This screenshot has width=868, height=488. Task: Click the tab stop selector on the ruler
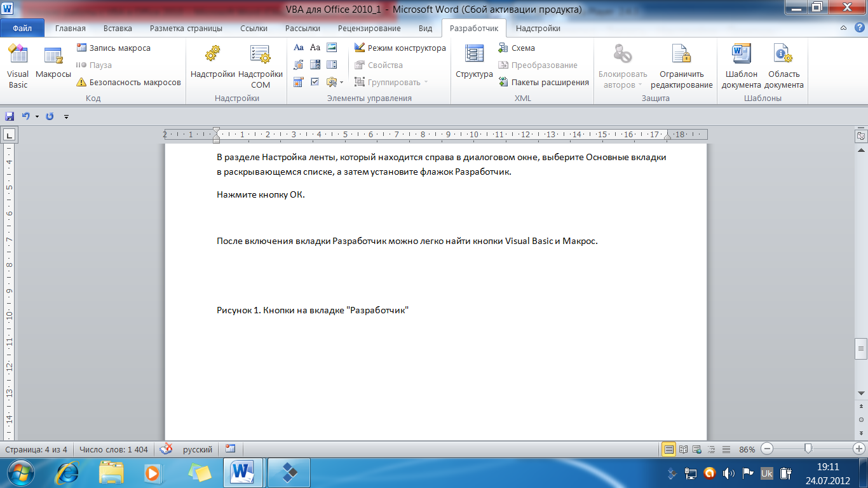10,135
